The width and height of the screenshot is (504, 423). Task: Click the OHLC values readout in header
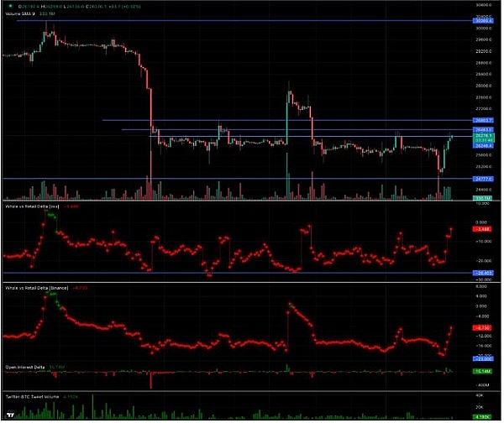click(x=79, y=7)
